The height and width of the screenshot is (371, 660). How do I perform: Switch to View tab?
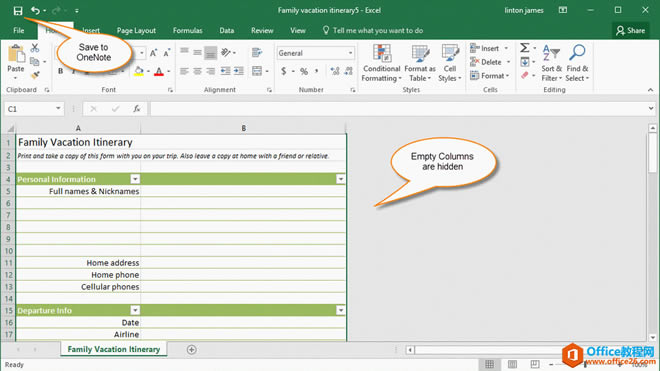pos(298,30)
